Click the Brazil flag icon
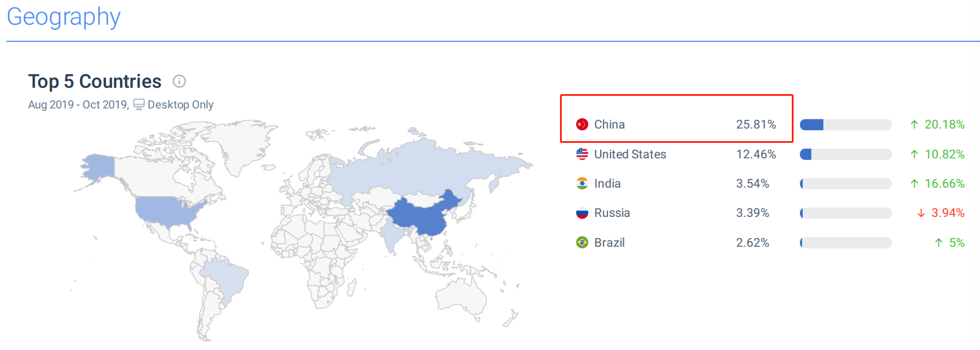The height and width of the screenshot is (350, 980). pos(582,243)
